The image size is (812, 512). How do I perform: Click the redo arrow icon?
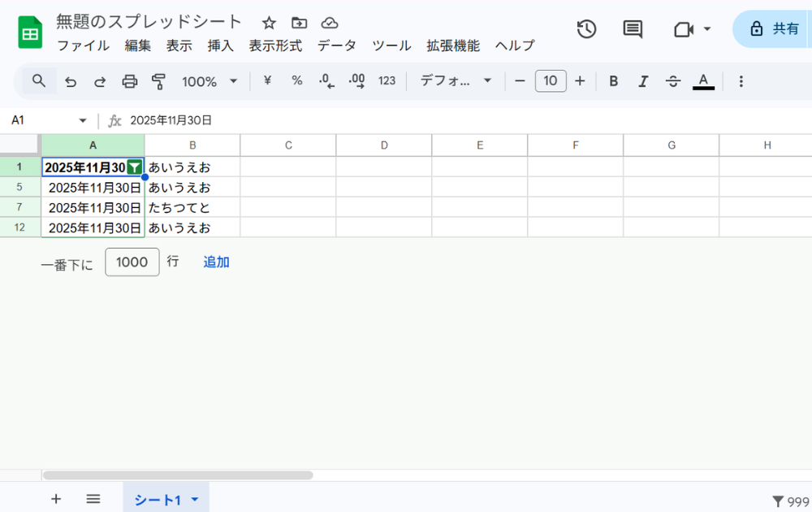(x=100, y=81)
